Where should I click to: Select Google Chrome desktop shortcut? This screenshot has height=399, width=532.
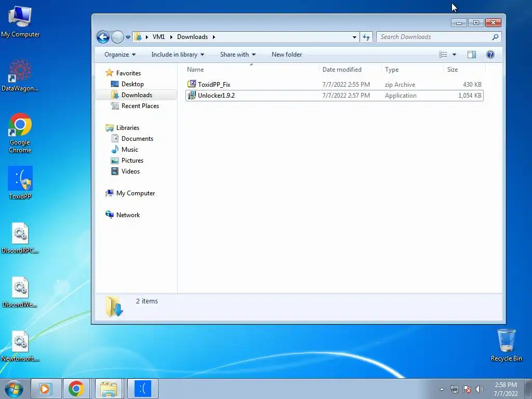click(20, 133)
